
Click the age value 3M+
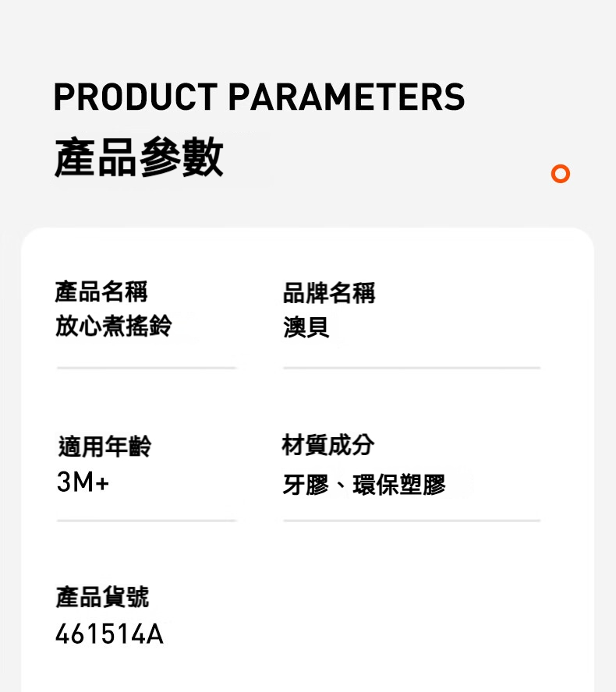pyautogui.click(x=83, y=482)
